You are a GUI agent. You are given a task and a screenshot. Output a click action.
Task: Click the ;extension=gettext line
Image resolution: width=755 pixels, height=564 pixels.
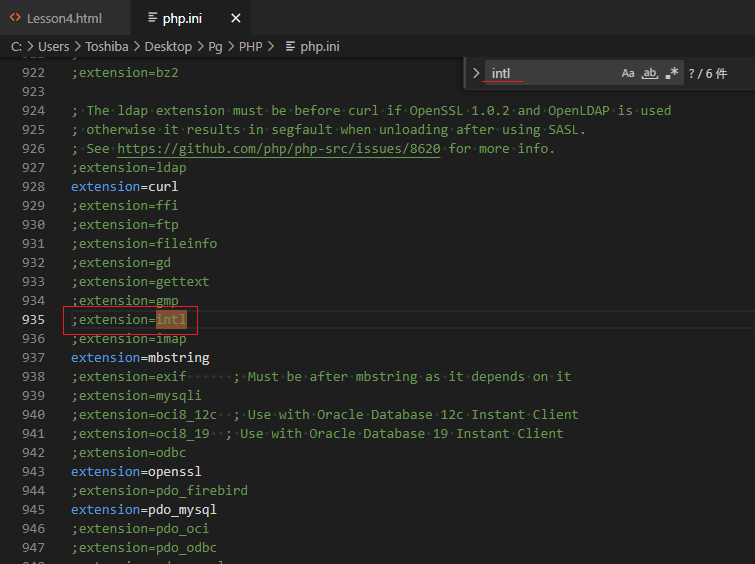tap(140, 282)
